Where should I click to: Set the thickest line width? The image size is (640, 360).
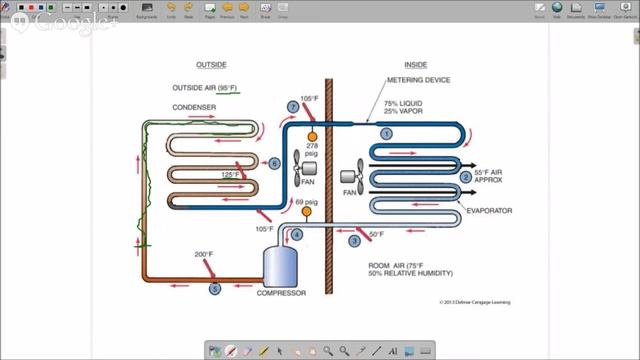point(87,7)
